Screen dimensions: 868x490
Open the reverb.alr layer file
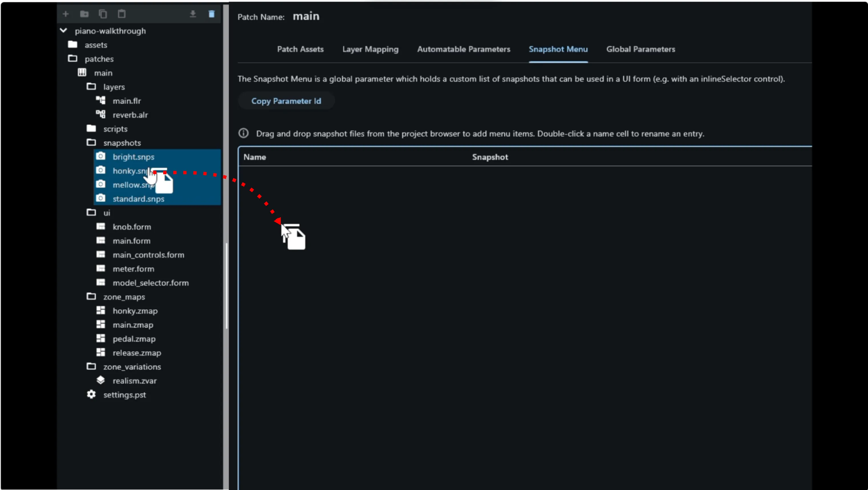pos(130,115)
